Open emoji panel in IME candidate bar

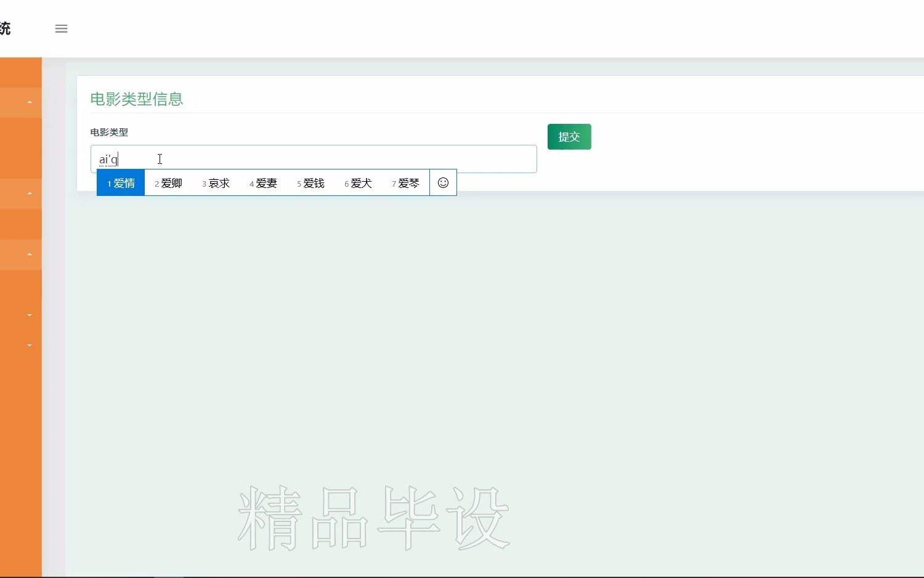[443, 182]
